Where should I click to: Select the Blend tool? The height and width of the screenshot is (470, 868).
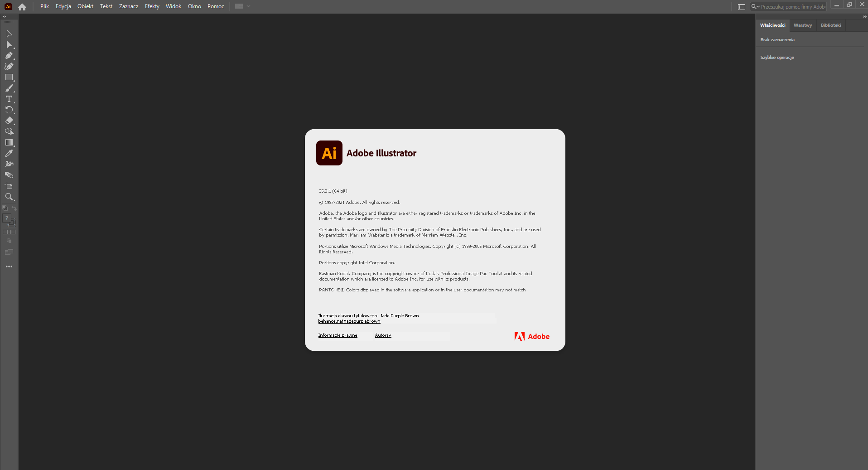(x=9, y=175)
